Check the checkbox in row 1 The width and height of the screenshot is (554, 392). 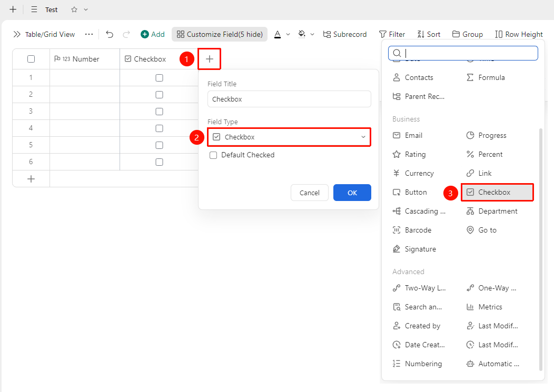click(160, 78)
